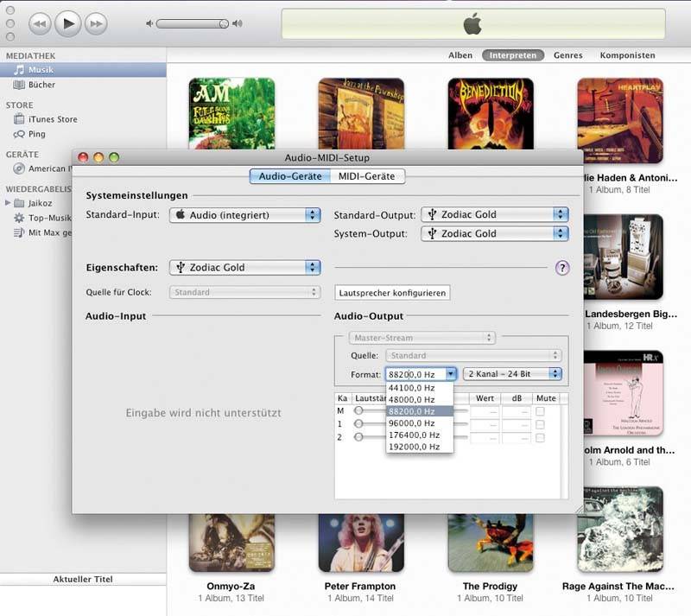Open the iTunes Store sidebar item
Screen dimensions: 691x616
click(x=53, y=119)
